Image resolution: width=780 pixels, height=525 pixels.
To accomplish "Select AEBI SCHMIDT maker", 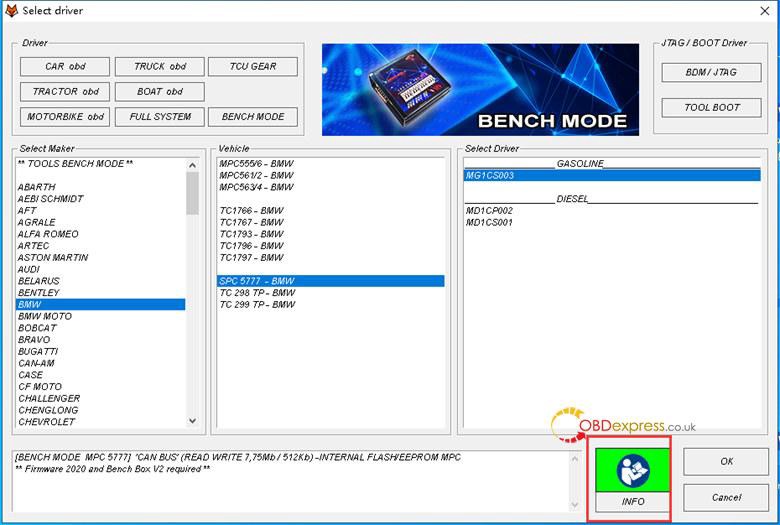I will click(101, 199).
